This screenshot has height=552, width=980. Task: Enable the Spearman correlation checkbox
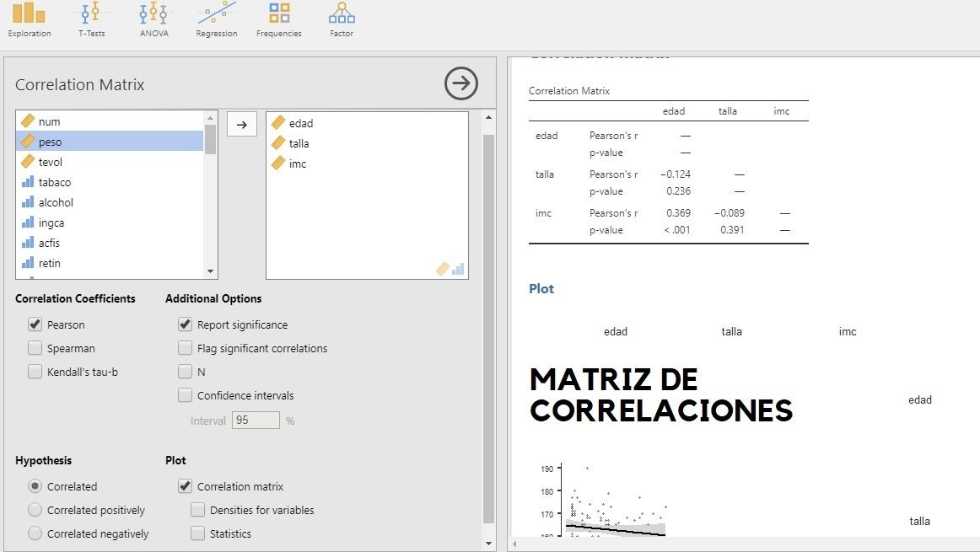pyautogui.click(x=35, y=348)
